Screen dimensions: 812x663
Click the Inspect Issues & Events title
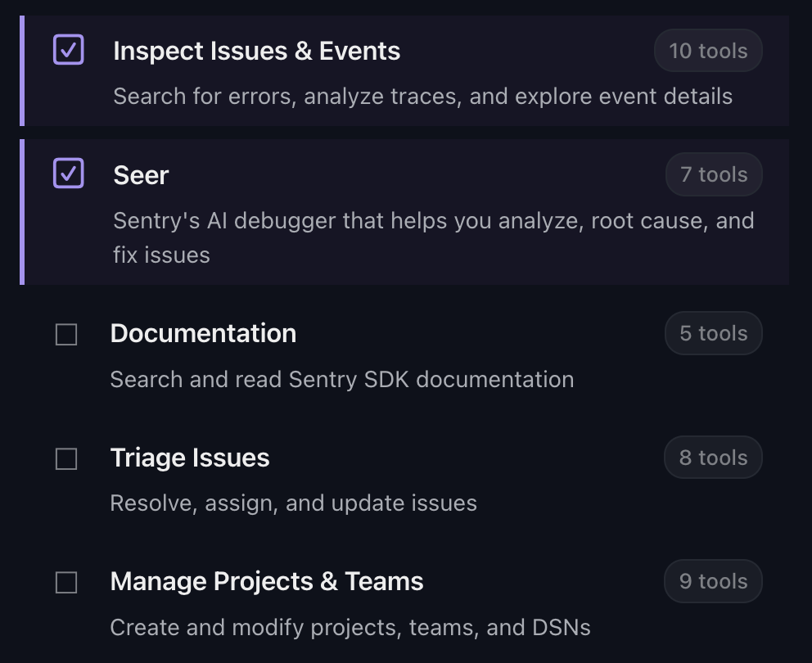(256, 51)
